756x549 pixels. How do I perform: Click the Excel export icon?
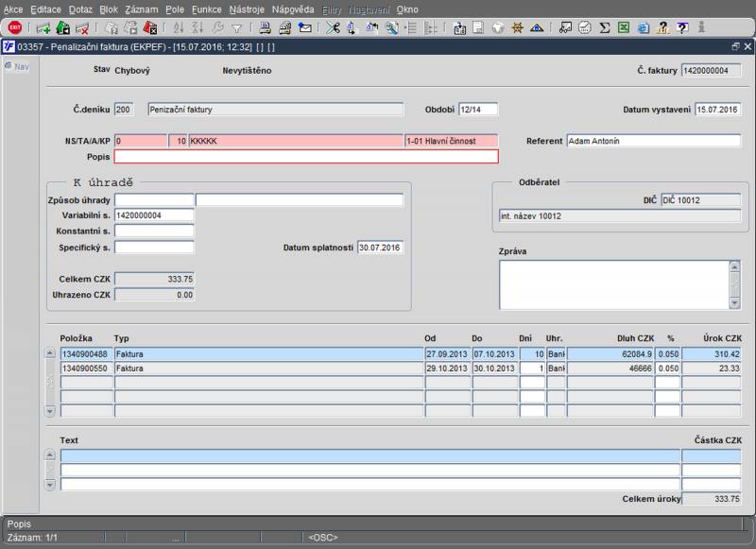pos(624,27)
